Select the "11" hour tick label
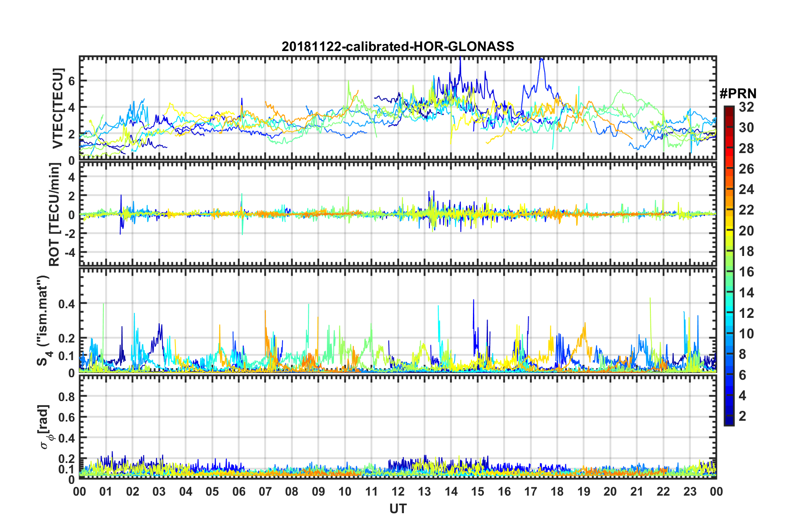This screenshot has height=532, width=796. (372, 491)
